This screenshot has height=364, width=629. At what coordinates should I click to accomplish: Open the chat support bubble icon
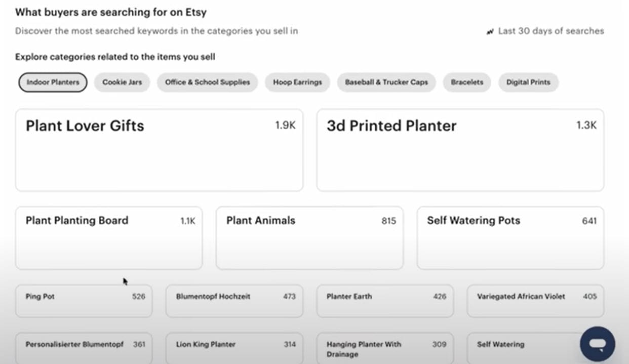(597, 344)
